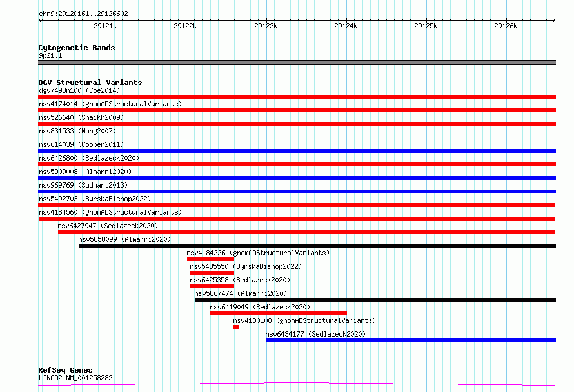Select the blue bar under nsv6434177
The height and width of the screenshot is (392, 574).
tap(411, 340)
